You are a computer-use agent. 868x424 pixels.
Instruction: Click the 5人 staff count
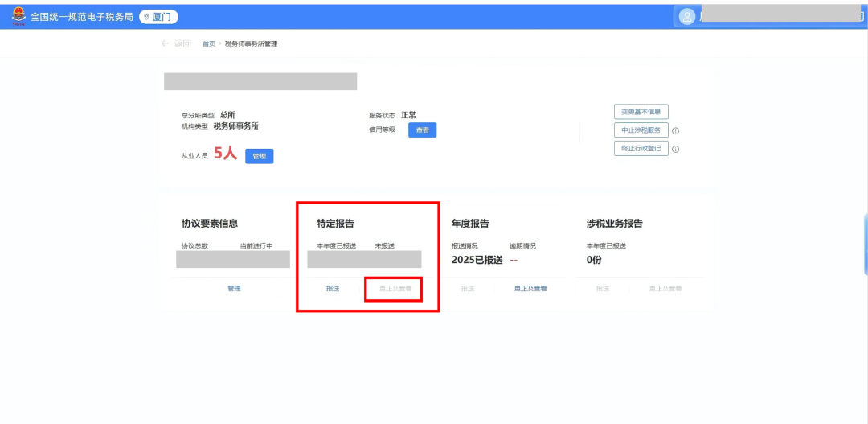coord(225,154)
